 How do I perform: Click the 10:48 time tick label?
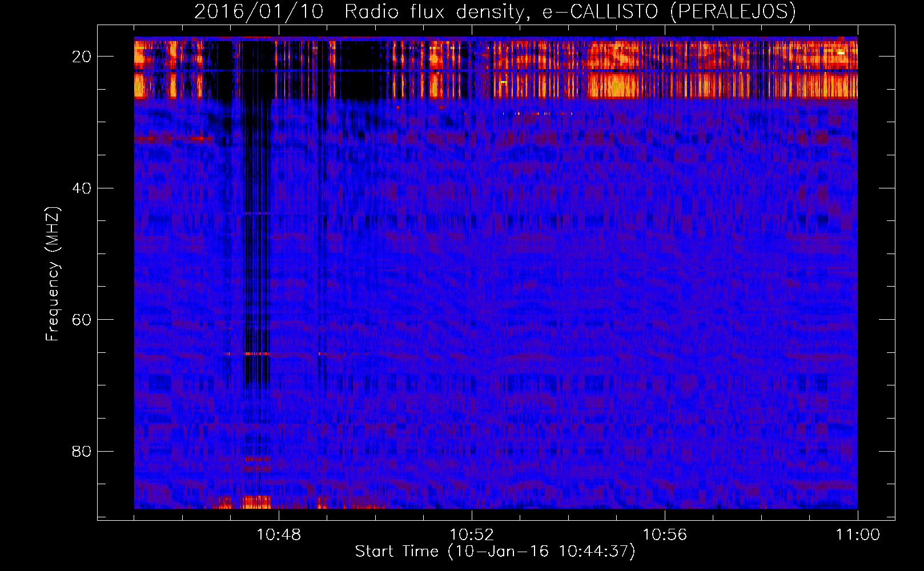point(279,535)
